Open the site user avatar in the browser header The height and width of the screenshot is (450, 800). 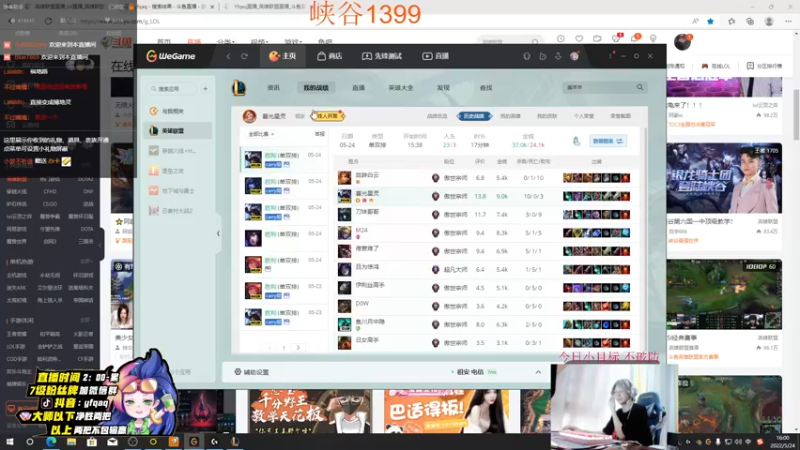[x=682, y=42]
